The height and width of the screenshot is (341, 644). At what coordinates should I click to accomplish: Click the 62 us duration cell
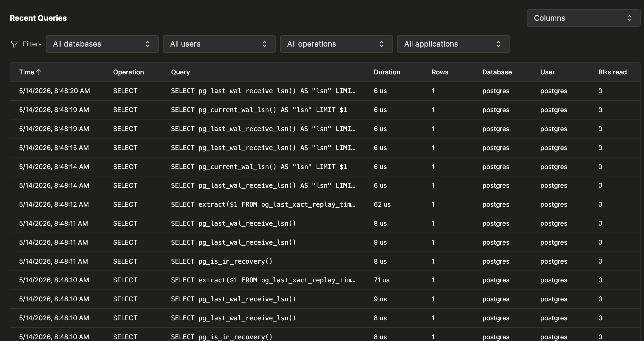tap(382, 205)
